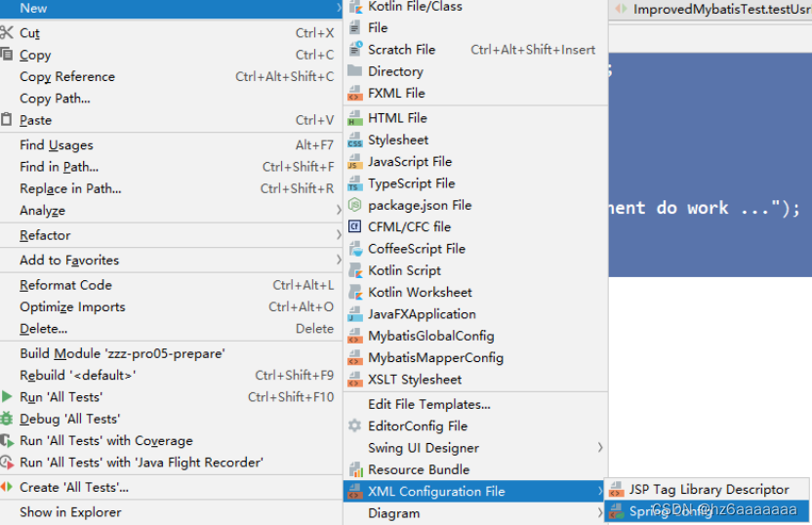Choose Optimize Imports entry

click(x=171, y=306)
